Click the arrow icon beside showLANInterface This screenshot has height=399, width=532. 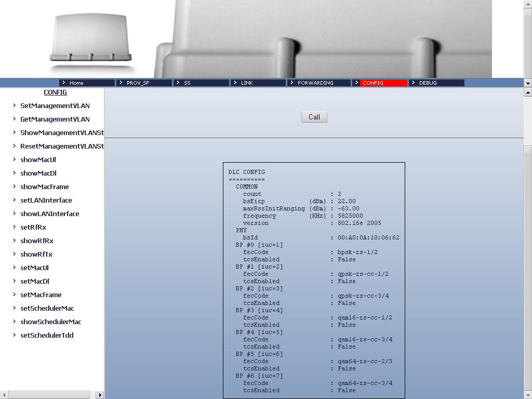pyautogui.click(x=14, y=214)
